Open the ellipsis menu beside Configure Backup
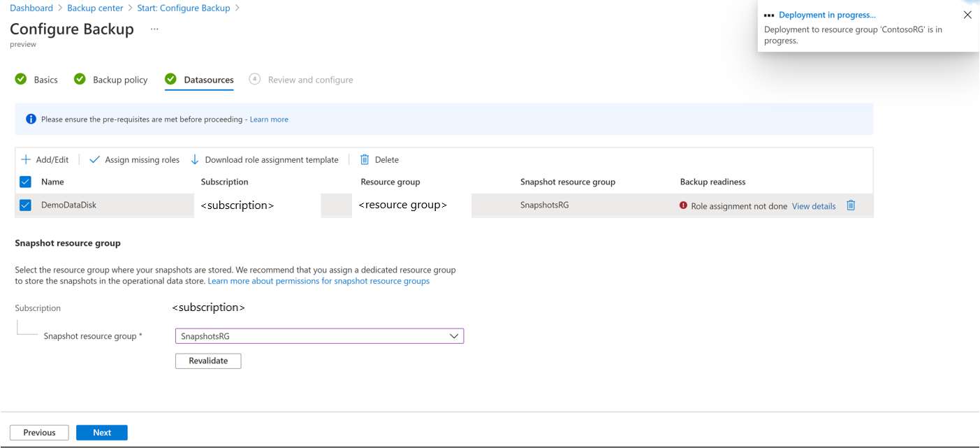 154,29
